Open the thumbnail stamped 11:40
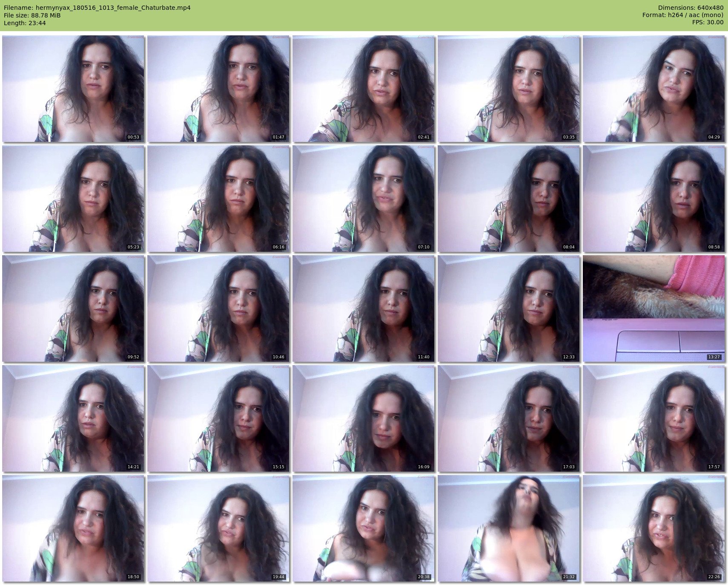The height and width of the screenshot is (585, 728). (x=364, y=308)
